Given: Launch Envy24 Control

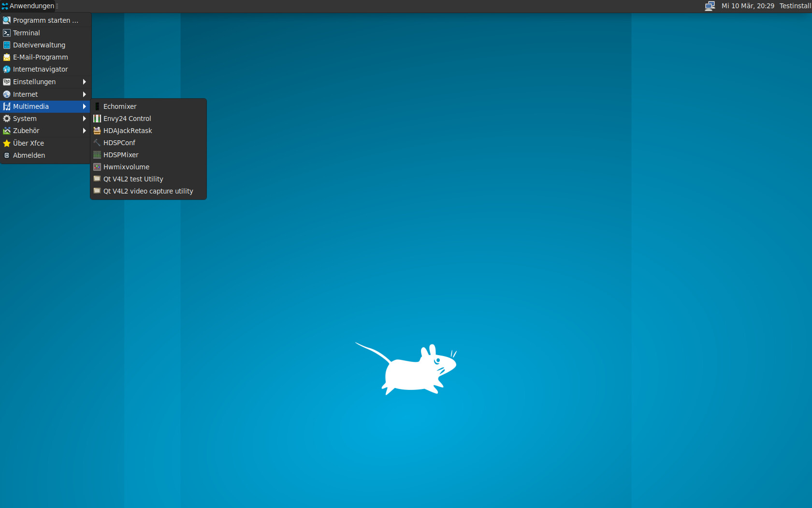Looking at the screenshot, I should pyautogui.click(x=148, y=119).
